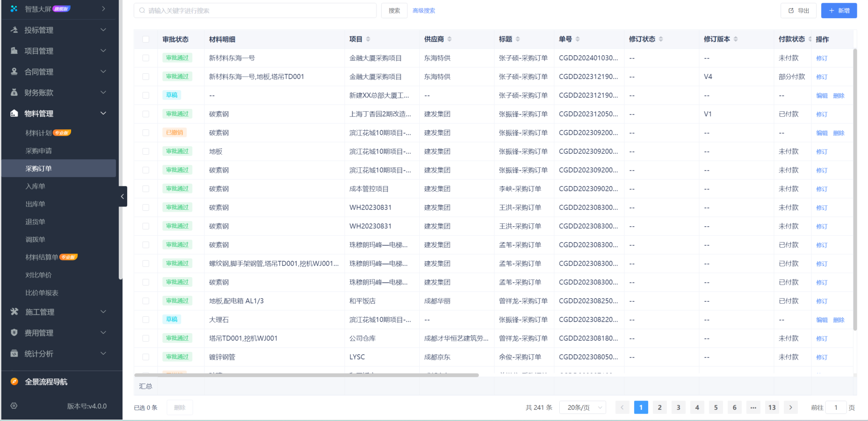
Task: Click the 财务账款 module icon
Action: (x=14, y=93)
